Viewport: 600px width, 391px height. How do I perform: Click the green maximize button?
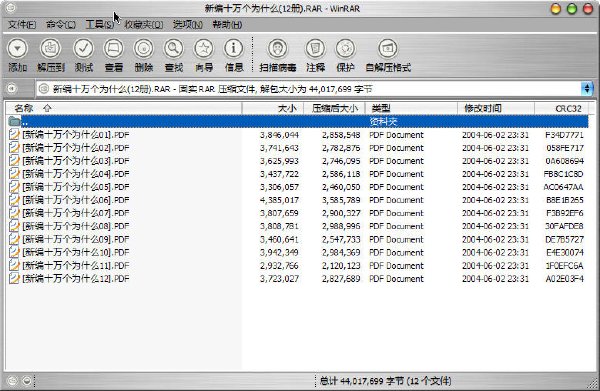pos(572,8)
